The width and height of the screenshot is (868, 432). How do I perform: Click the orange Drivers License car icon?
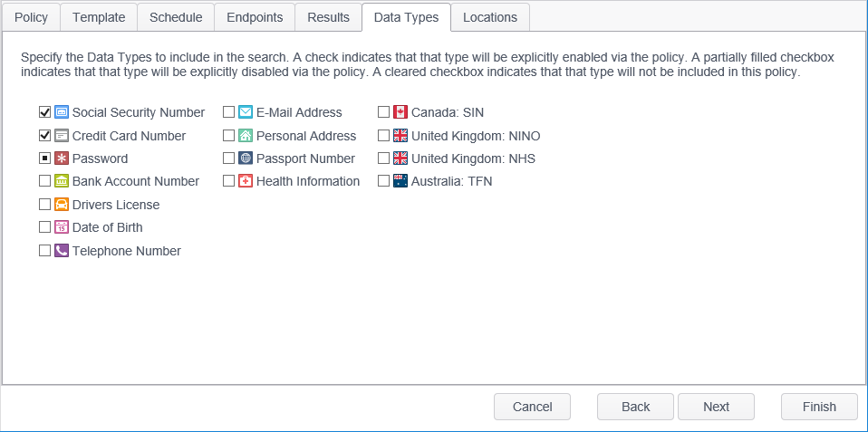point(62,205)
